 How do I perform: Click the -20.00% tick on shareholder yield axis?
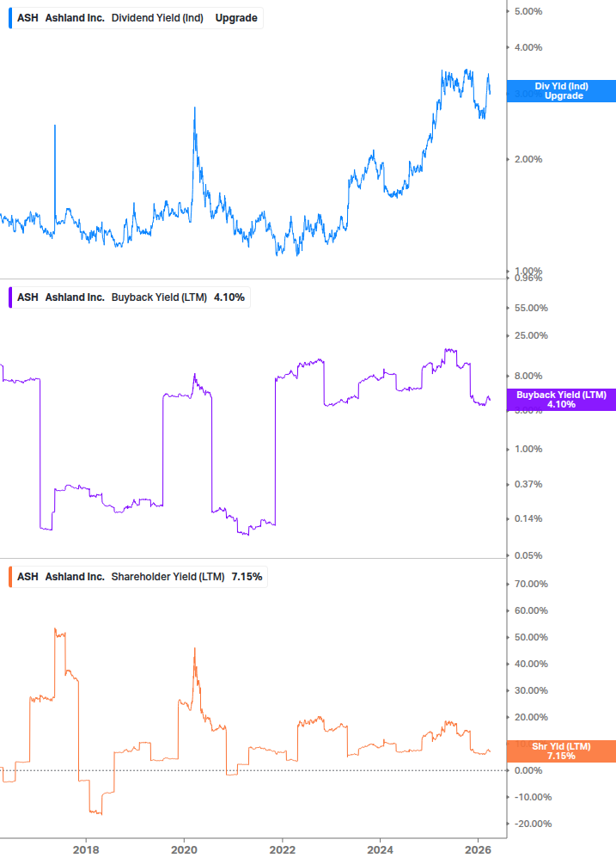click(533, 824)
